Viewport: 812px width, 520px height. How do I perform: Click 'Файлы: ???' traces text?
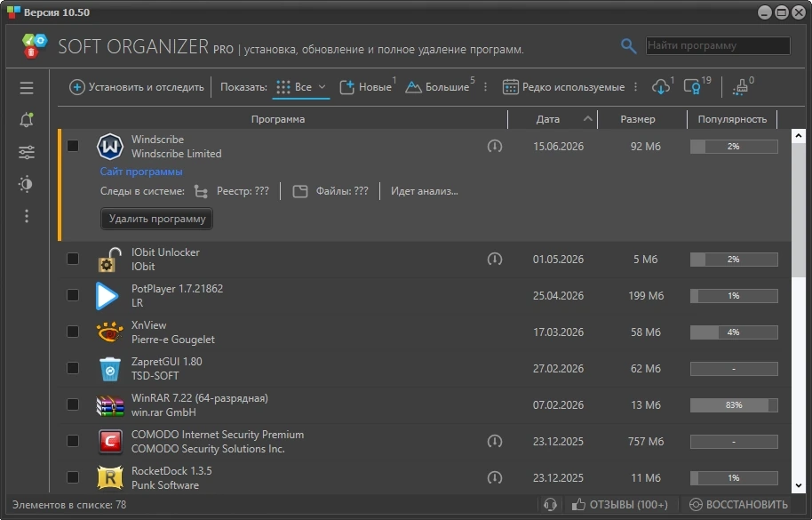(x=342, y=191)
